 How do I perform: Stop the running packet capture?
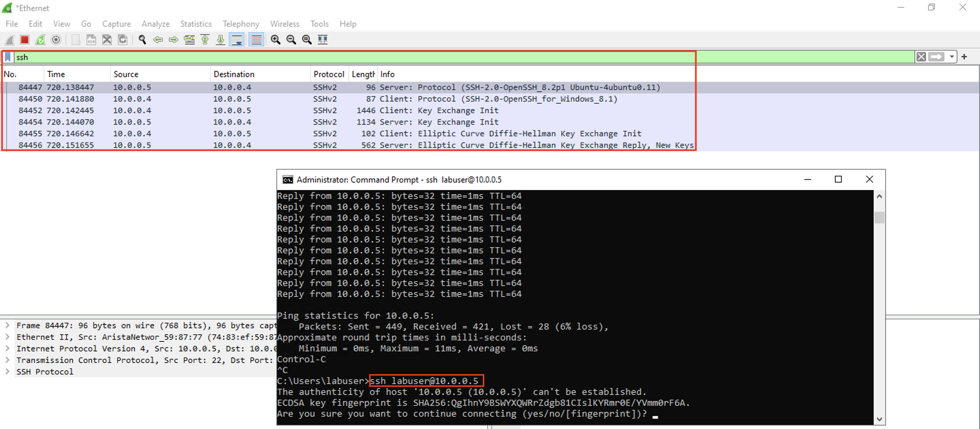click(24, 39)
